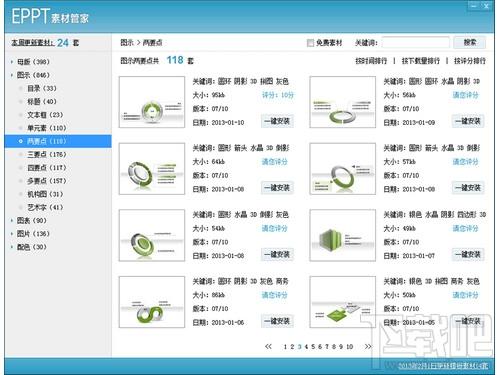
Task: Go to page 9 in pagination
Action: pos(341,347)
